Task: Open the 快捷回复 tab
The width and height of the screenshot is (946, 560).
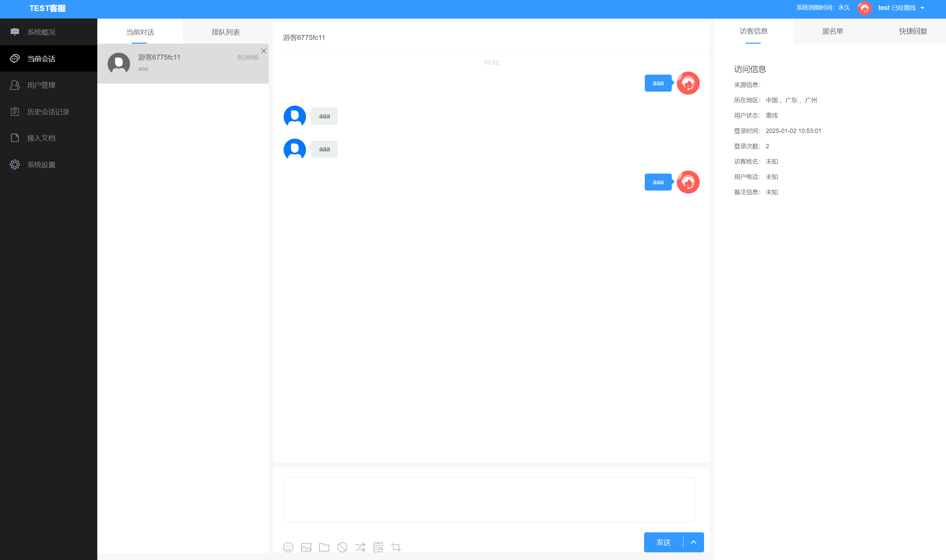Action: [x=913, y=31]
